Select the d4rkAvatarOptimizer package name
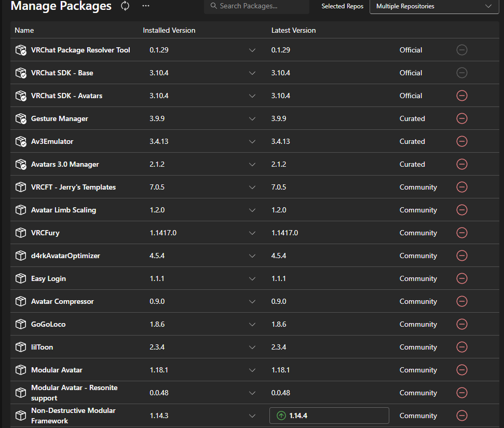 coord(65,256)
